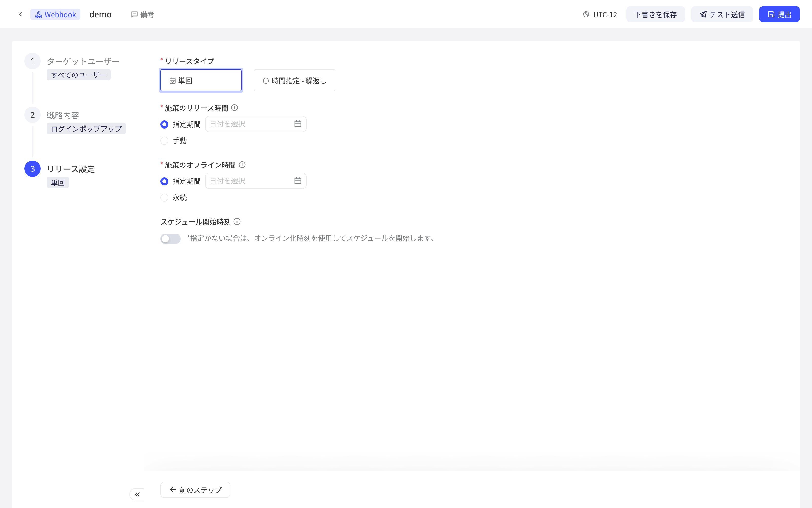This screenshot has width=812, height=508.
Task: Go back using the top-left arrow
Action: click(x=21, y=14)
